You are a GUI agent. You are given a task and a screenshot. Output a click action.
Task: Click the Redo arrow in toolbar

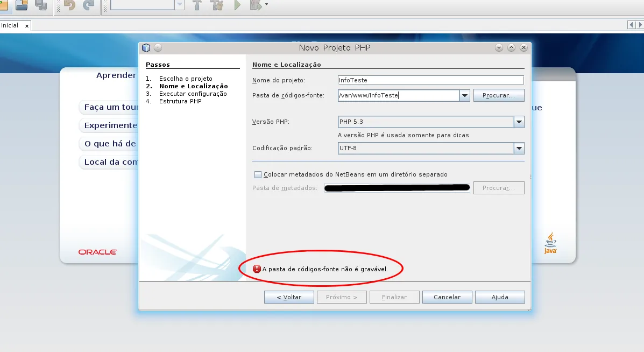click(x=88, y=5)
